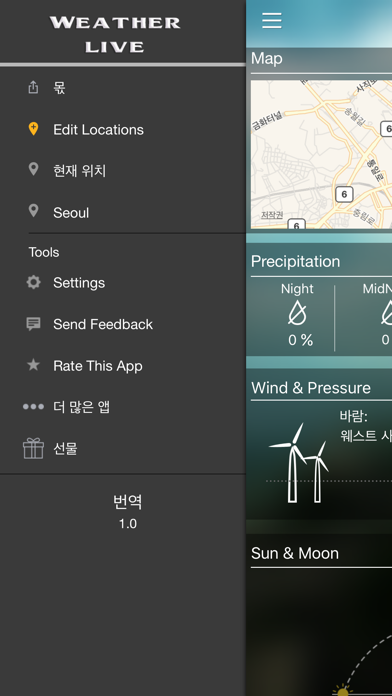Image resolution: width=392 pixels, height=696 pixels.
Task: Click the 번역 translation text
Action: tap(128, 502)
